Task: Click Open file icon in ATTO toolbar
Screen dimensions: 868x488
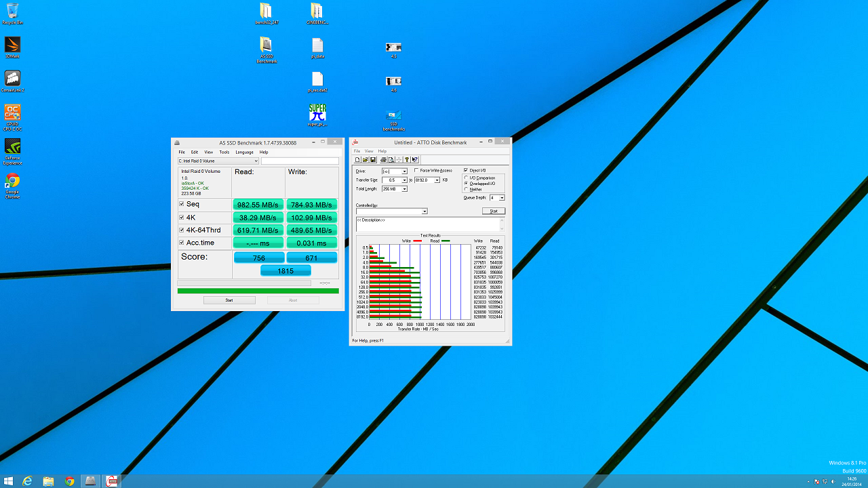Action: coord(365,159)
